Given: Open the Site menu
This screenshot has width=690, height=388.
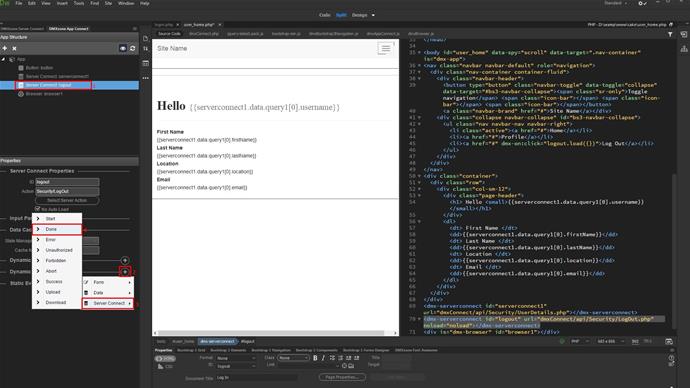Looking at the screenshot, I should coord(108,3).
